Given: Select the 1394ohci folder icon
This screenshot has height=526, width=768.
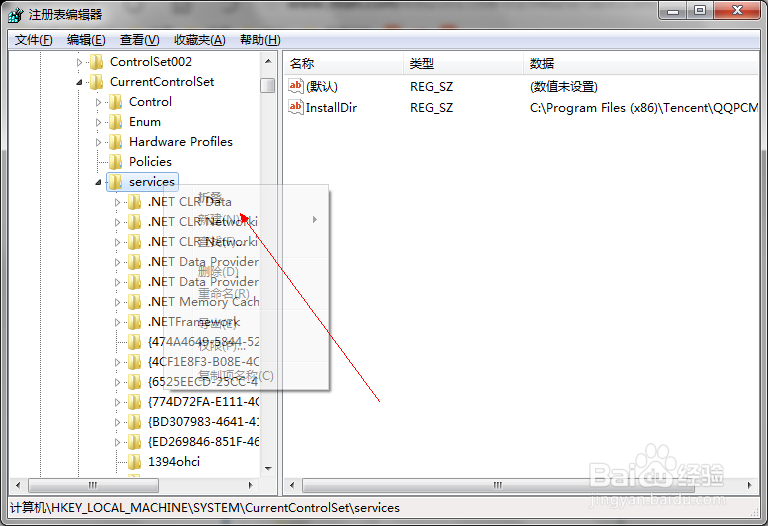Looking at the screenshot, I should coord(134,461).
